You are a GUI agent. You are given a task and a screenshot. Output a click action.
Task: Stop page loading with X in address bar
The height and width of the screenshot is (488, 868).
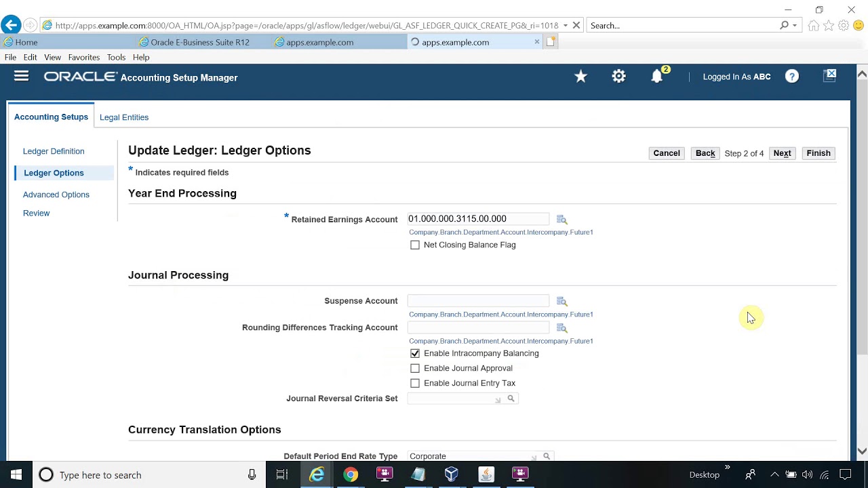(x=576, y=25)
